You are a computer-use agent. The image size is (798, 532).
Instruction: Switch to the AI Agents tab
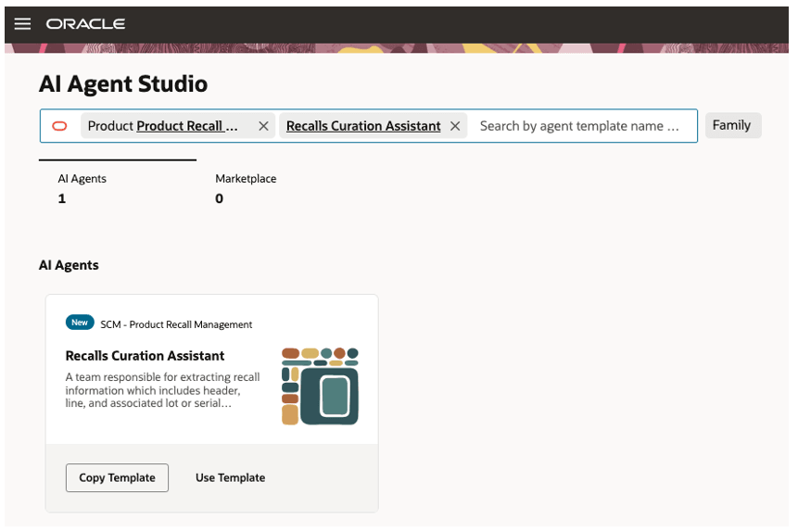(118, 188)
